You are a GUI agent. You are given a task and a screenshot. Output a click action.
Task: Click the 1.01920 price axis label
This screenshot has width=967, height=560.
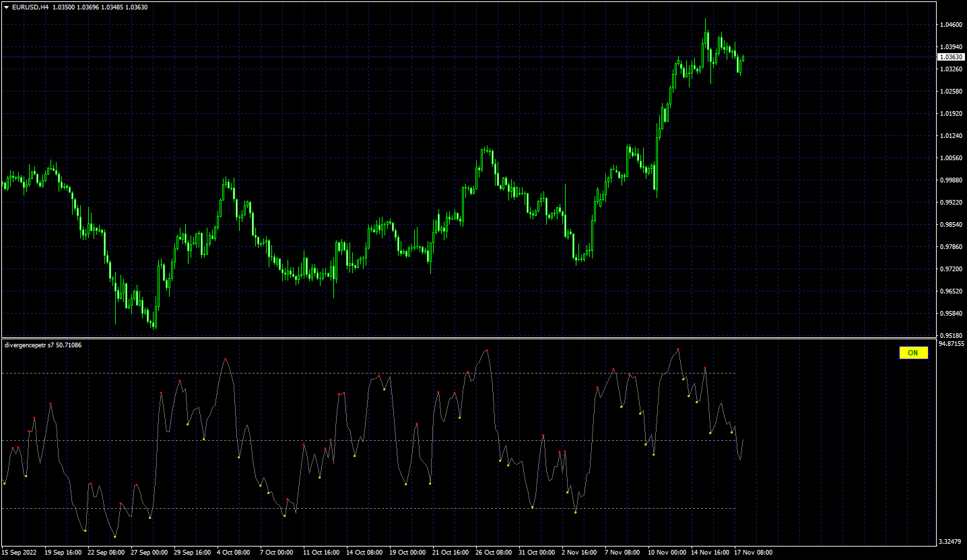tap(951, 114)
